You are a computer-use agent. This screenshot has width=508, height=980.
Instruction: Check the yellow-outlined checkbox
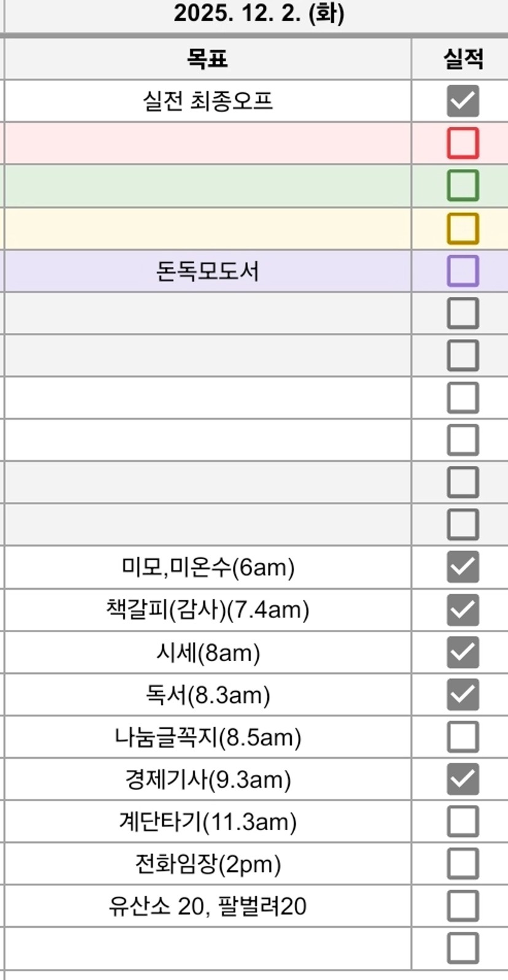click(463, 229)
